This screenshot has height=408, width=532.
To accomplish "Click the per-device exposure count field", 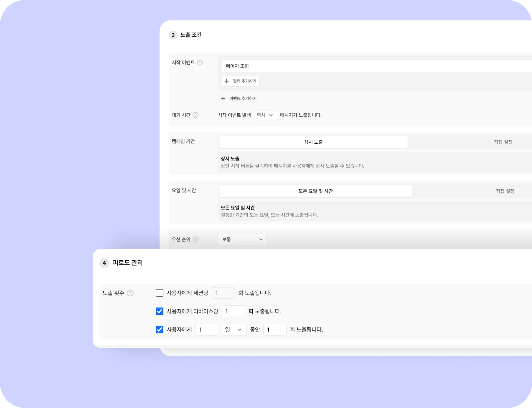I will tap(233, 311).
